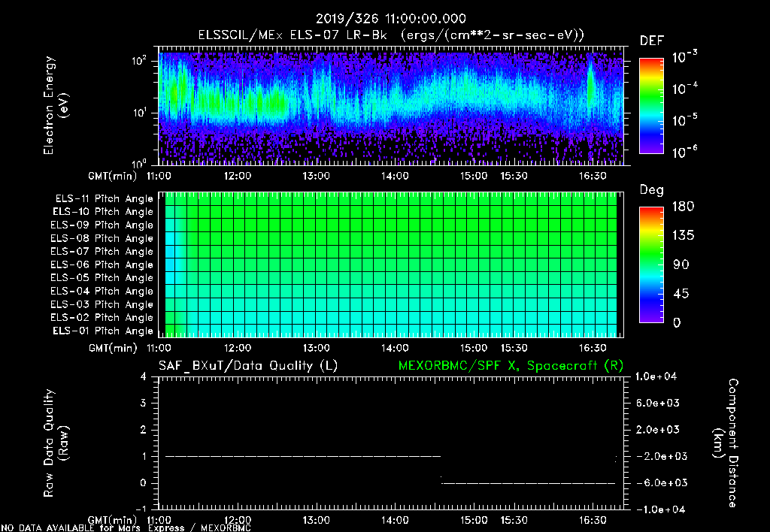Click the 14:00 tick label under pitch angle panel

[x=395, y=348]
